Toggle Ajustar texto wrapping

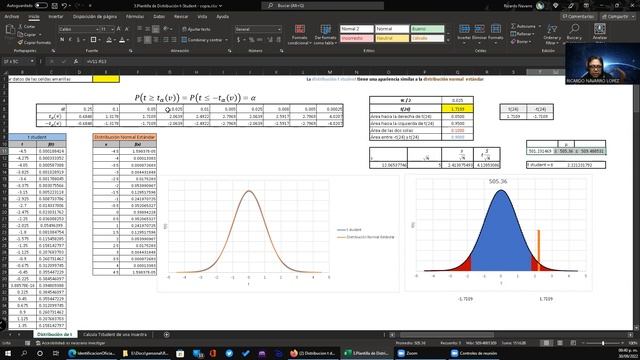[x=196, y=29]
